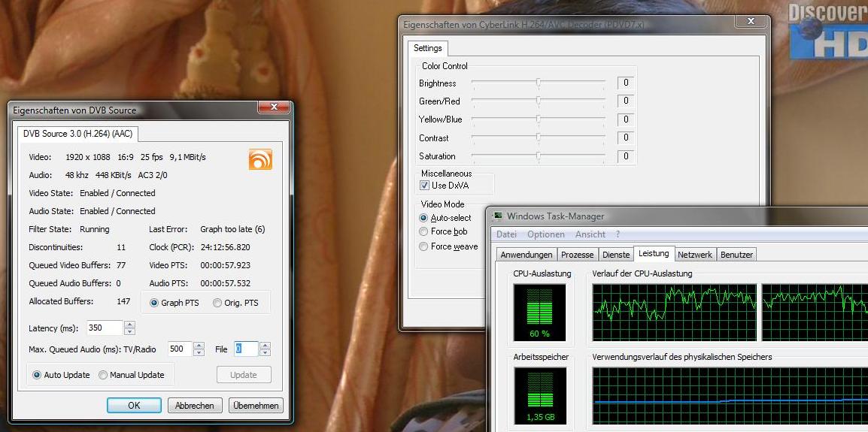Select the Force weave video mode
This screenshot has width=868, height=432.
424,246
